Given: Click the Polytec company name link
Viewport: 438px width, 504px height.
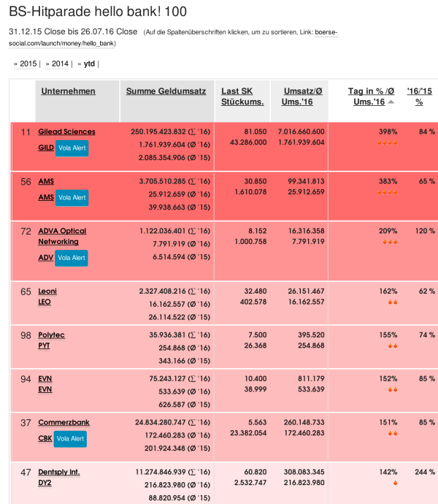Looking at the screenshot, I should (51, 335).
